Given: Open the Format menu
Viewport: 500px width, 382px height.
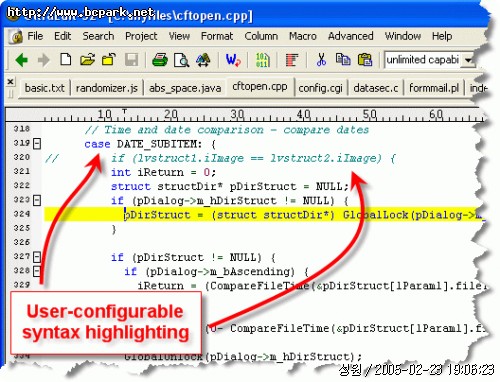Looking at the screenshot, I should 217,36.
